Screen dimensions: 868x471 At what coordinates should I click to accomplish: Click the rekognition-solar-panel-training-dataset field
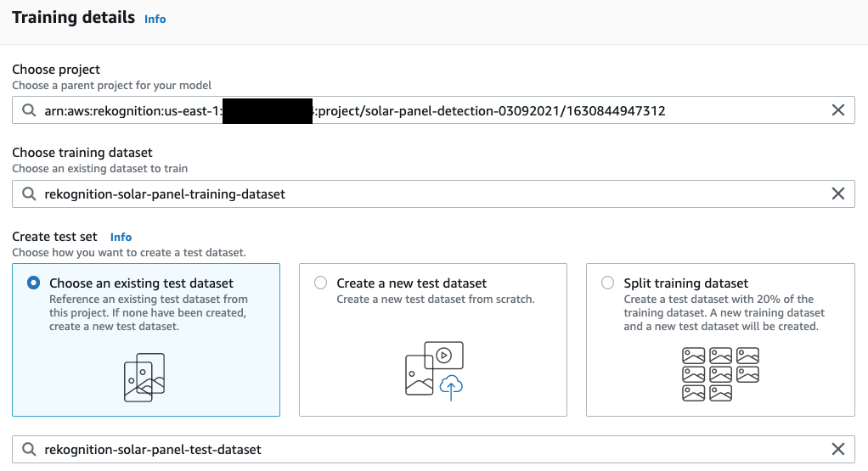point(433,193)
